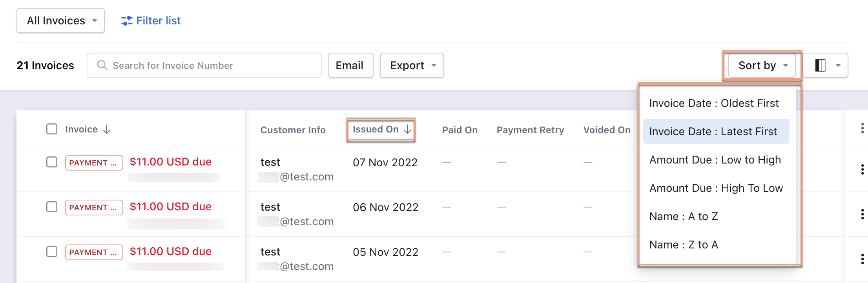Image resolution: width=868 pixels, height=283 pixels.
Task: Click the search magnifier icon
Action: (102, 65)
